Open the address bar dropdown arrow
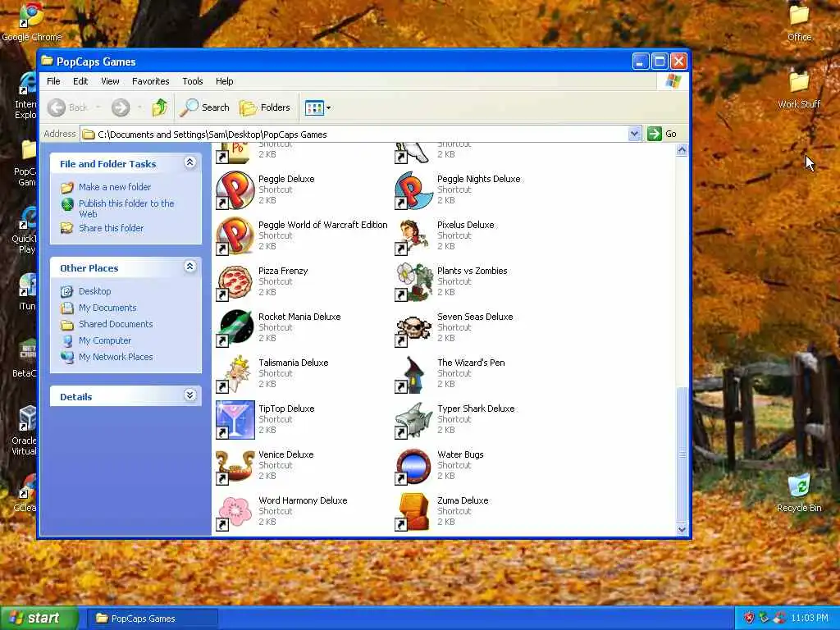 (634, 134)
